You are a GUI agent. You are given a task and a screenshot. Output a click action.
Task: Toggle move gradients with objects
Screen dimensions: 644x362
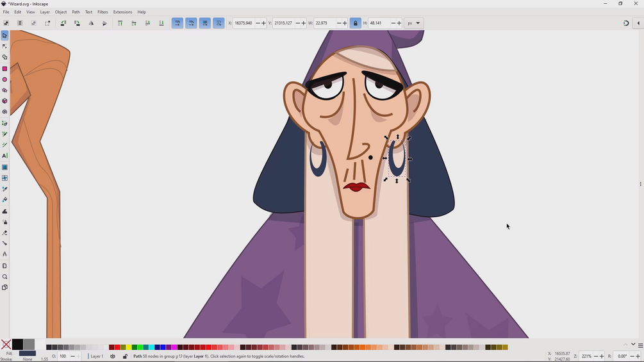(205, 23)
